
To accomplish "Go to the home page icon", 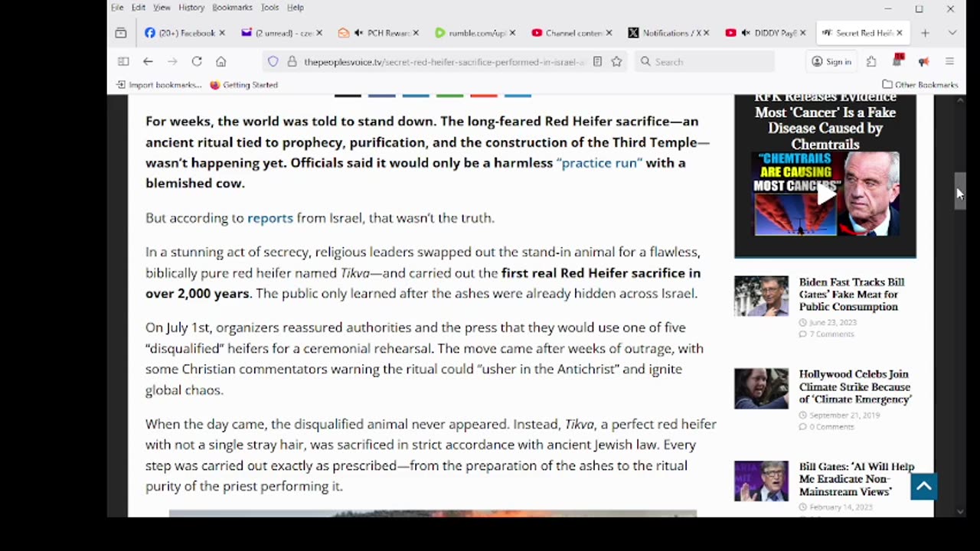I will [220, 61].
